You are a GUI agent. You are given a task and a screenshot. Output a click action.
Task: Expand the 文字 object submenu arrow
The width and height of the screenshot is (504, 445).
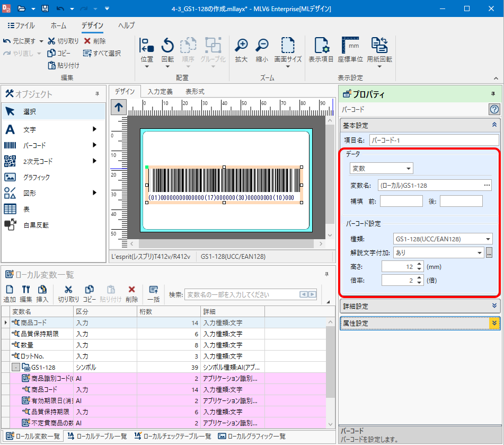coord(94,129)
